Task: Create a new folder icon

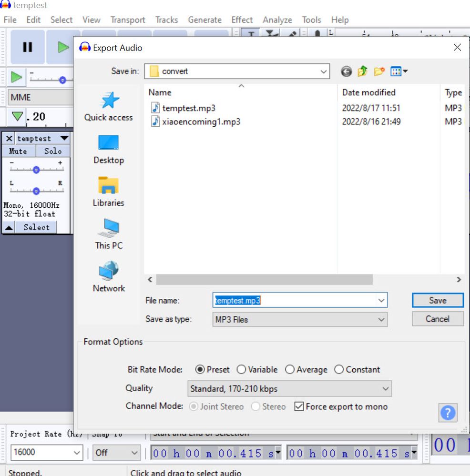Action: coord(379,71)
